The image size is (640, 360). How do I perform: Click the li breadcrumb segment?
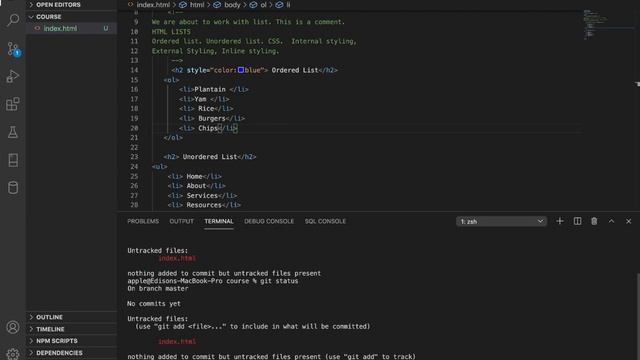pos(288,5)
